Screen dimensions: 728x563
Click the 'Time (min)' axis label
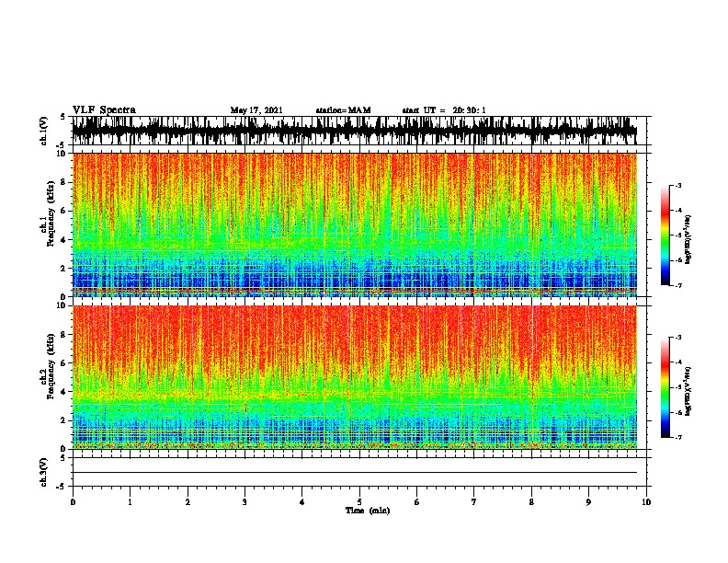coord(368,511)
